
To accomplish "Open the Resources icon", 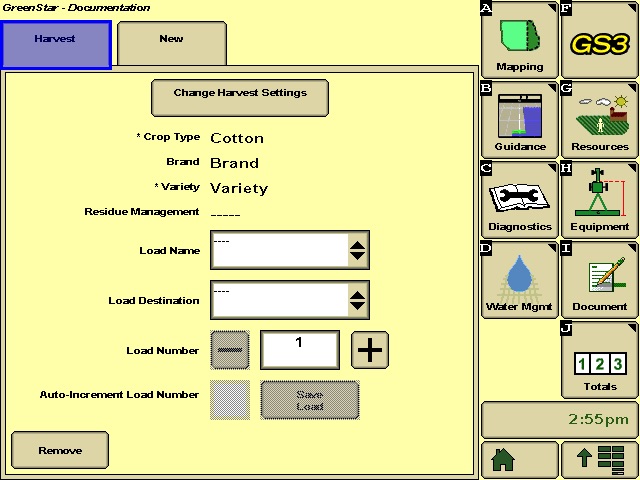I will 599,120.
